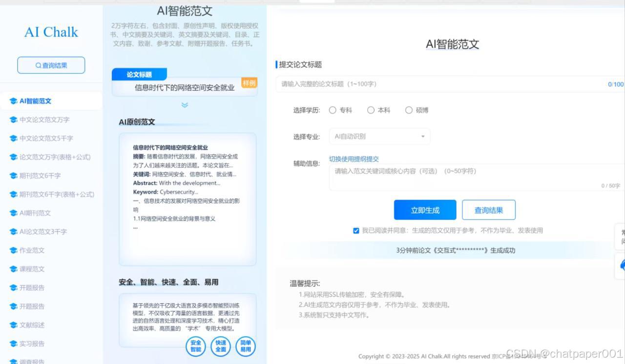
Task: Click the cap icon next to 中文论文范文万字
Action: 13,120
